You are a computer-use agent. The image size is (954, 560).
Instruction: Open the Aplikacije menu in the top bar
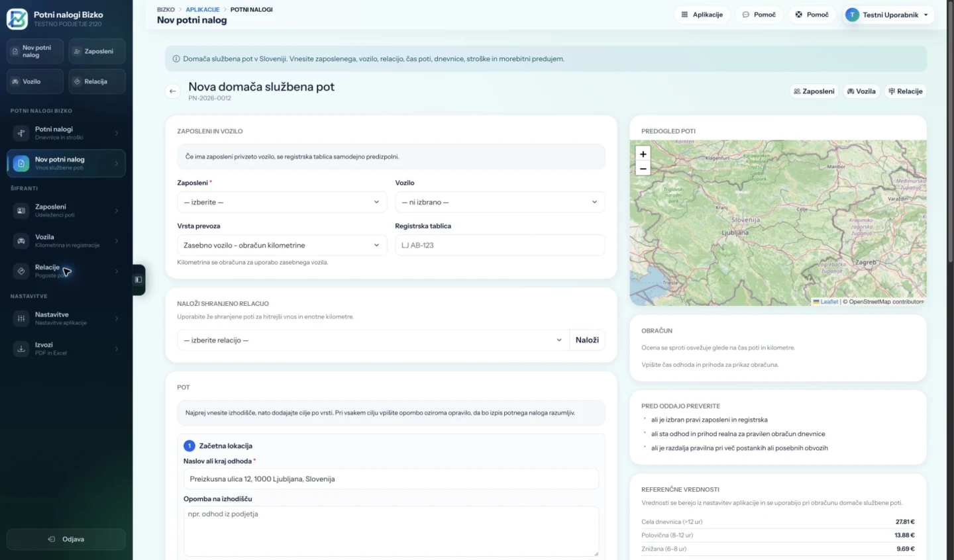tap(702, 15)
